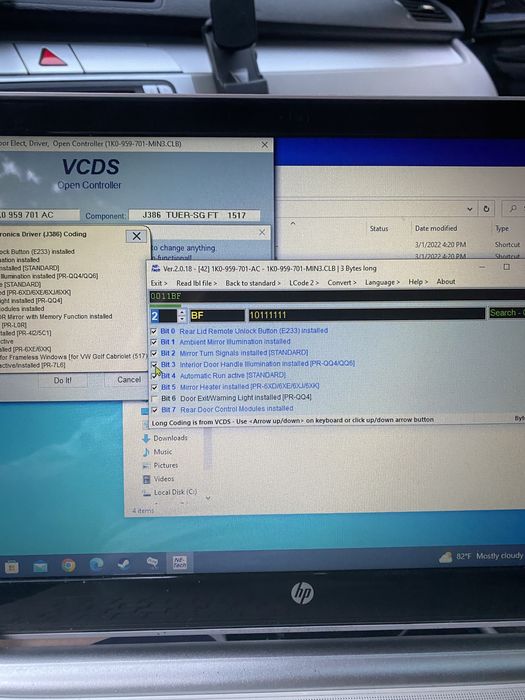The image size is (525, 700).
Task: Maximize the Long Coding helper window
Action: [506, 267]
